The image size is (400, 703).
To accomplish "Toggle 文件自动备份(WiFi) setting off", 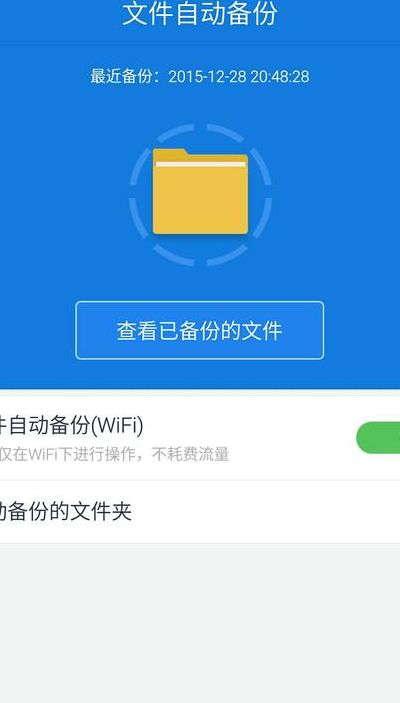I will [x=378, y=438].
